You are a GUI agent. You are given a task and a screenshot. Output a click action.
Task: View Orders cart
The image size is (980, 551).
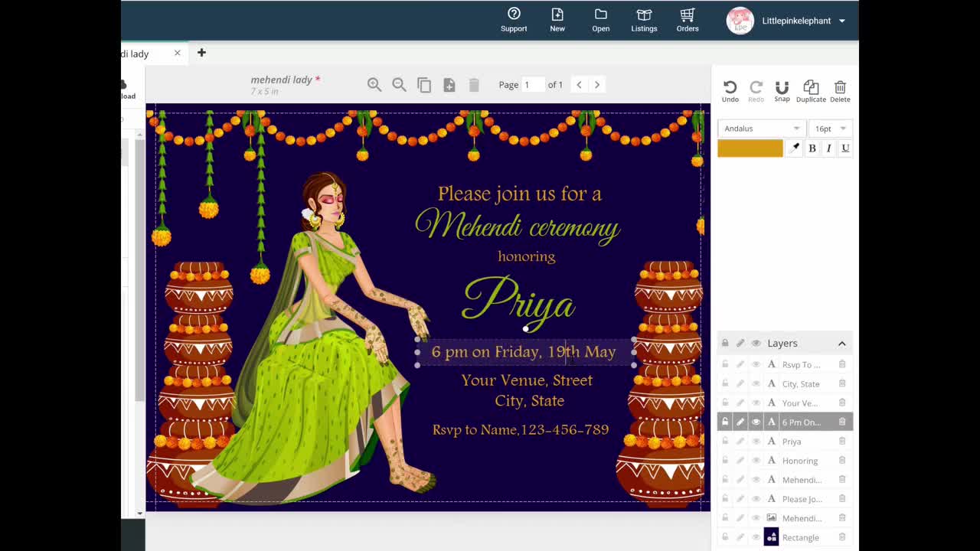pos(688,20)
